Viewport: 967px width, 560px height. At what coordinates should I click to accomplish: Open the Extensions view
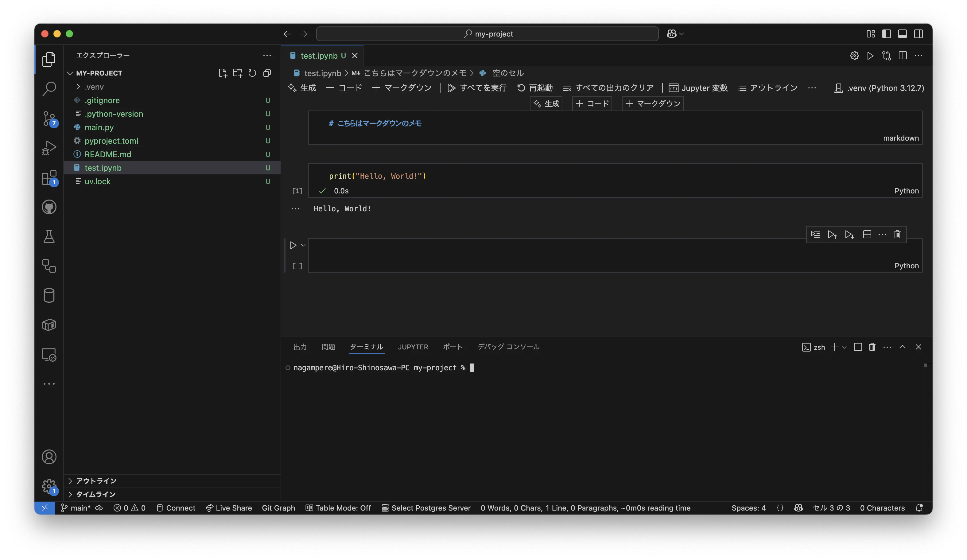point(49,178)
